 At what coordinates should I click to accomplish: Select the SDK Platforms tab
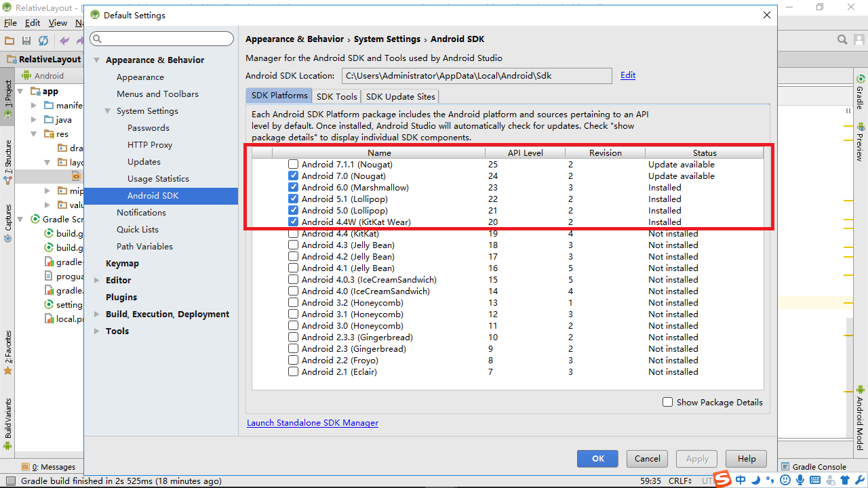pos(279,96)
